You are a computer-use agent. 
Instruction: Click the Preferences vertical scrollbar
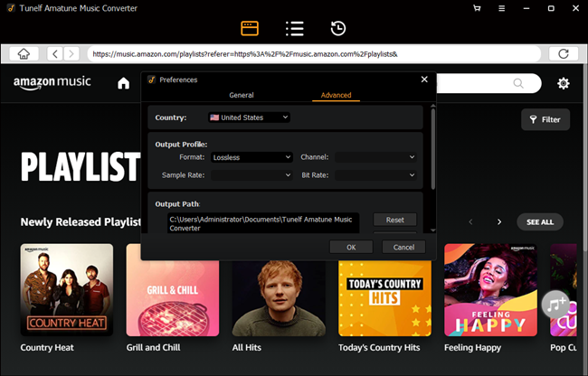tap(433, 149)
